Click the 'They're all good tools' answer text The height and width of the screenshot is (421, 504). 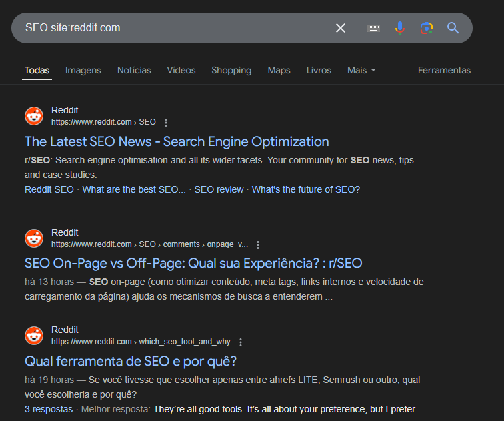[289, 409]
